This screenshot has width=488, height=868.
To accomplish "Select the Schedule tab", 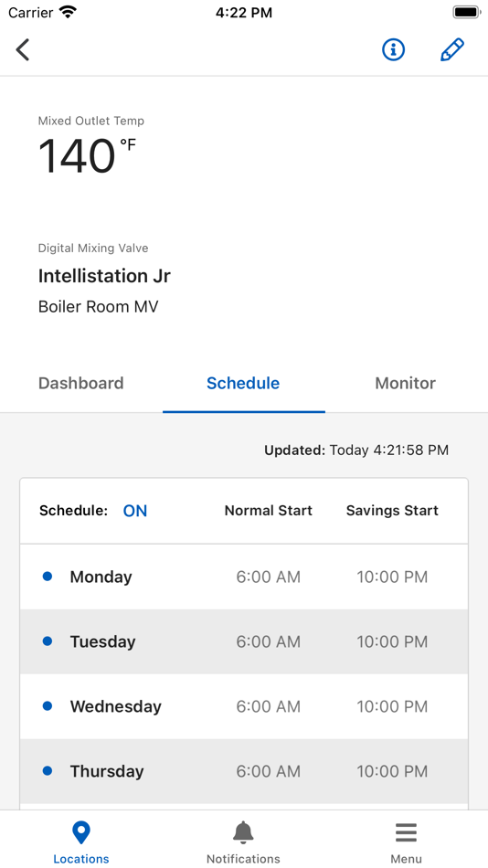I will [243, 383].
